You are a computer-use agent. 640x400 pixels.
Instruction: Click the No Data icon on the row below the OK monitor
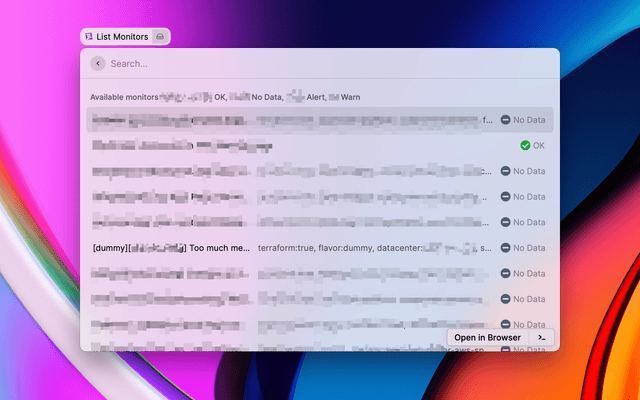coord(506,171)
